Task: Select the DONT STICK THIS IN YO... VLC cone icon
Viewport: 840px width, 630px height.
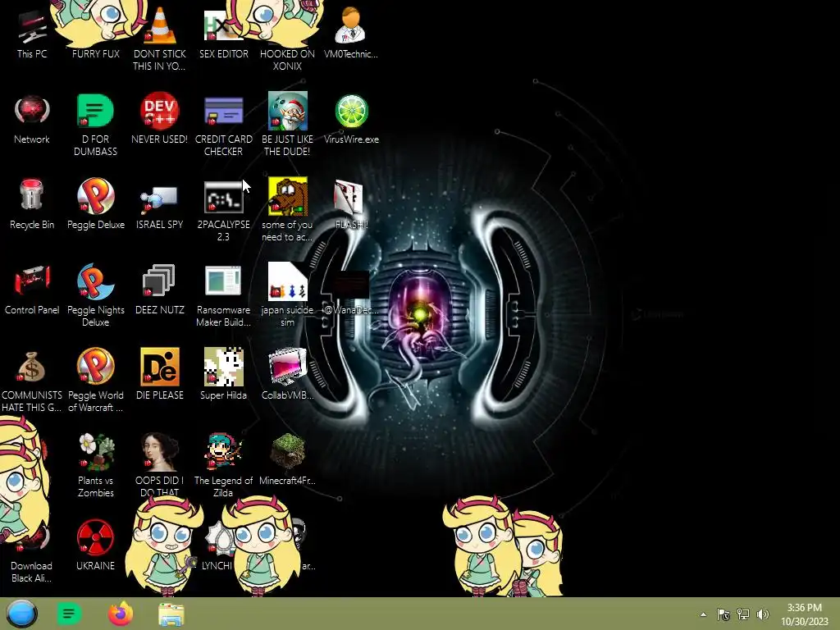Action: 159,27
